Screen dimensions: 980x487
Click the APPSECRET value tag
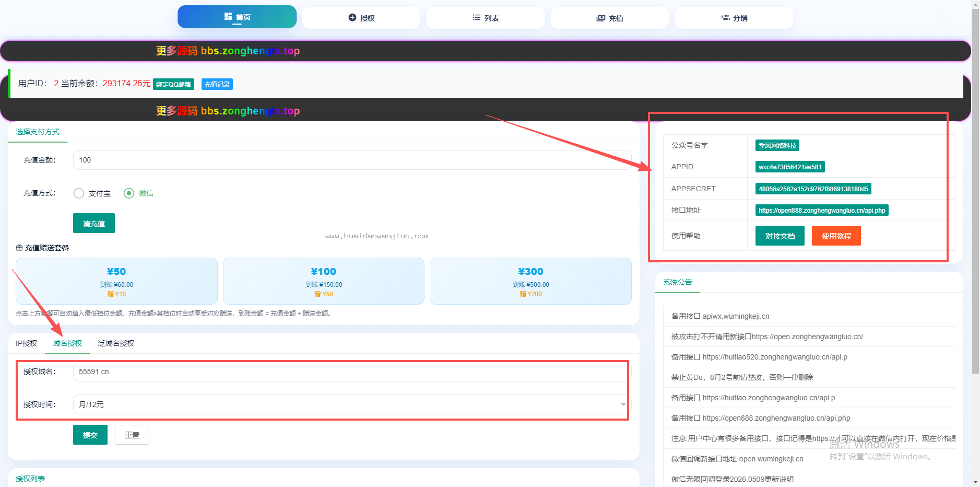(x=813, y=189)
